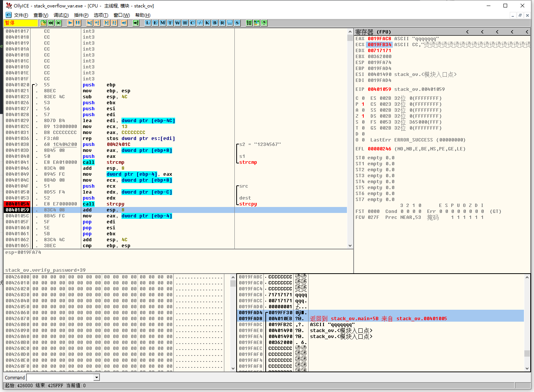
Task: Open the Executable modules window (E)
Action: [x=155, y=23]
